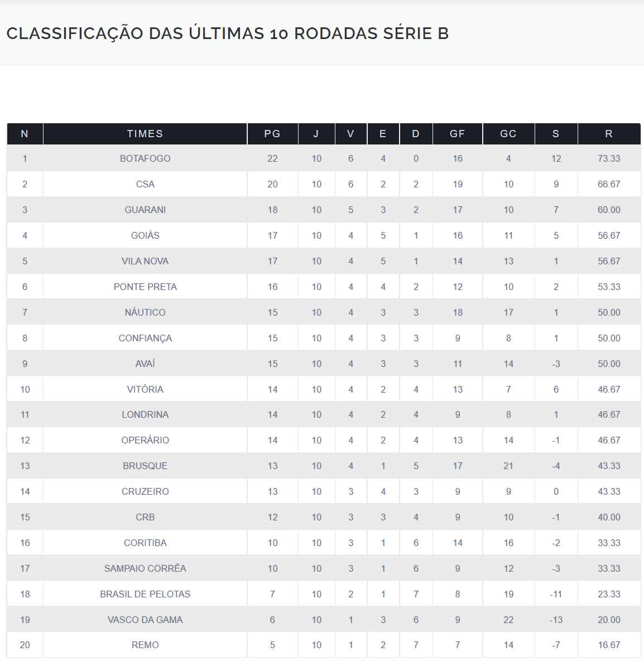Screen dimensions: 644x661
Task: Select the N column header
Action: (25, 134)
